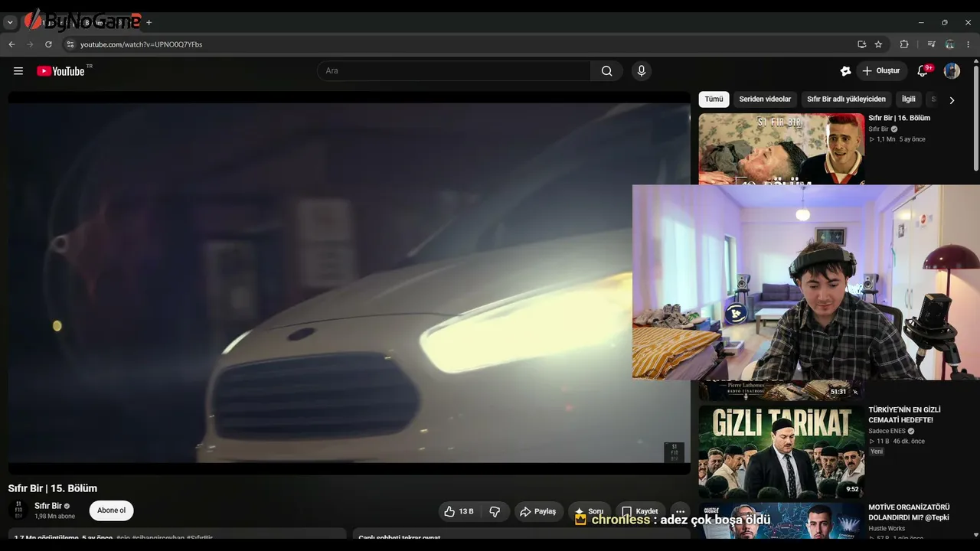This screenshot has width=980, height=551.
Task: Open 'MOTİVE ORGANİZATÖRÜ DOLANDIRDI MI?' video title
Action: coord(909,512)
